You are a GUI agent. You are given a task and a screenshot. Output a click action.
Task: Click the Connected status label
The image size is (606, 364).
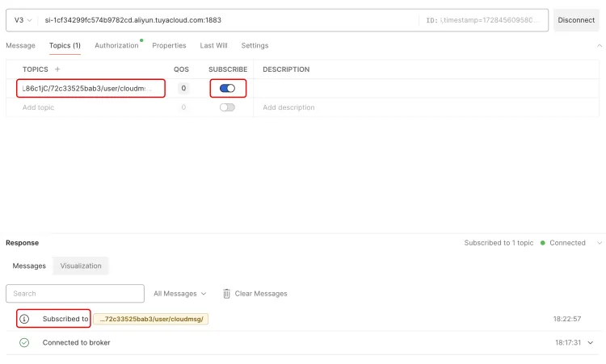pos(567,243)
